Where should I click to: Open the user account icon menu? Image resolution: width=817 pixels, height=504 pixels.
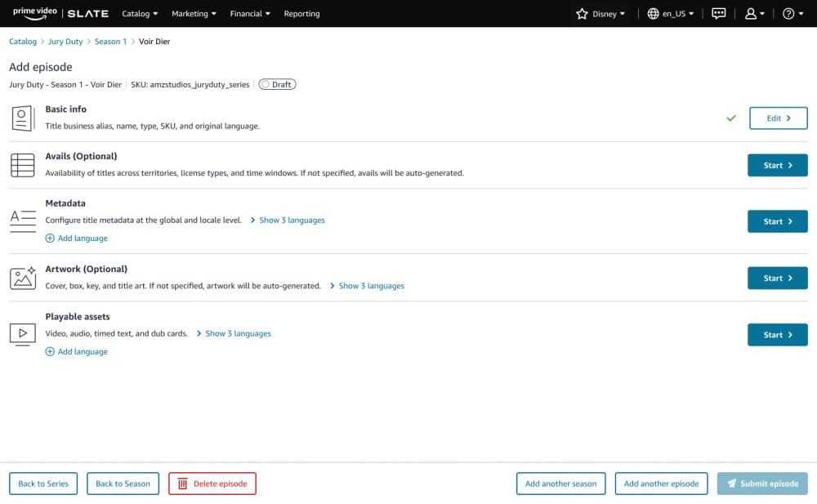(751, 14)
